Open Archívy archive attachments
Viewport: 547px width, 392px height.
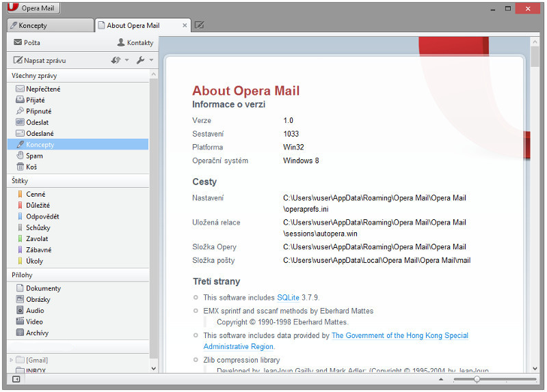[x=78, y=333]
